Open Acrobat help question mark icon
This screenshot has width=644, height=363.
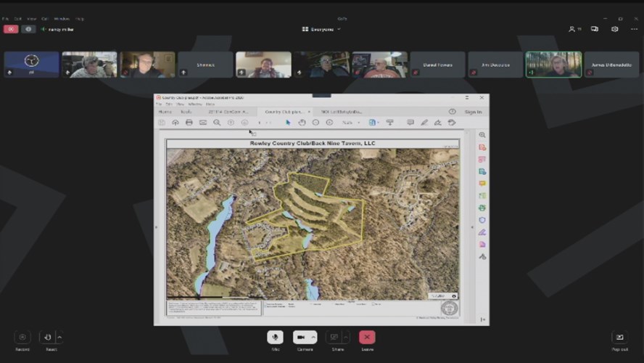[453, 112]
